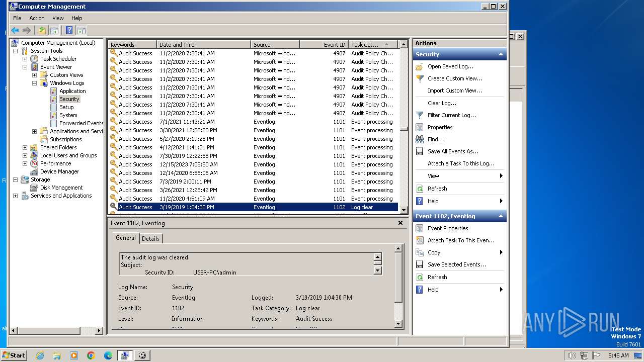This screenshot has width=644, height=362.
Task: Open the Application log
Action: [x=72, y=91]
